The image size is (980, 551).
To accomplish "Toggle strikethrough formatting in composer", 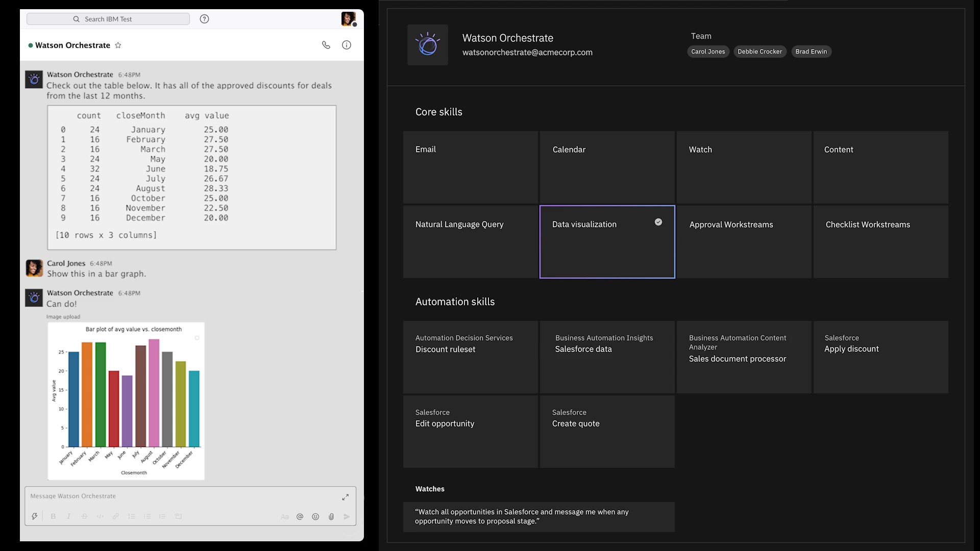I will coord(84,516).
